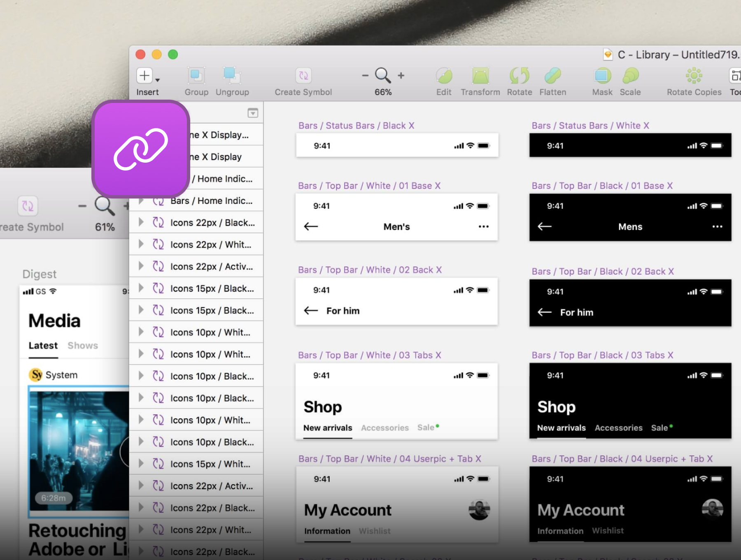741x560 pixels.
Task: Click the Rotate tool icon
Action: tap(519, 76)
